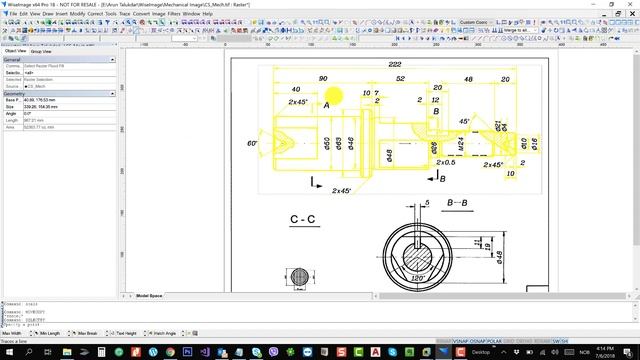Open the Convert menu
This screenshot has width=640, height=360.
[x=141, y=14]
